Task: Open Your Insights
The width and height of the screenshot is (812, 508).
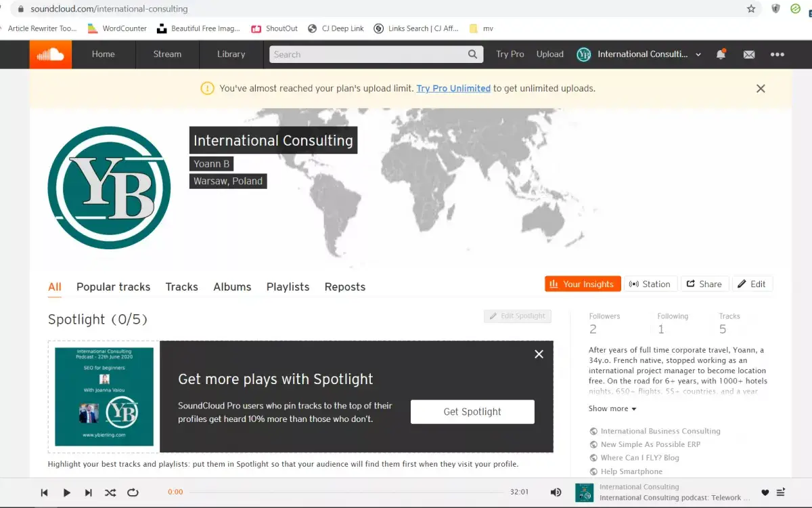Action: (x=582, y=284)
